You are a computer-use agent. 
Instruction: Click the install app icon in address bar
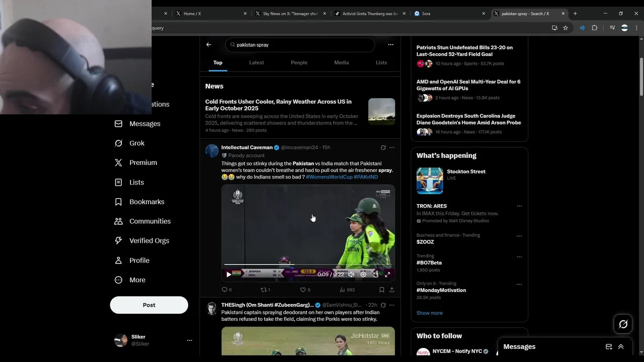pos(554,28)
